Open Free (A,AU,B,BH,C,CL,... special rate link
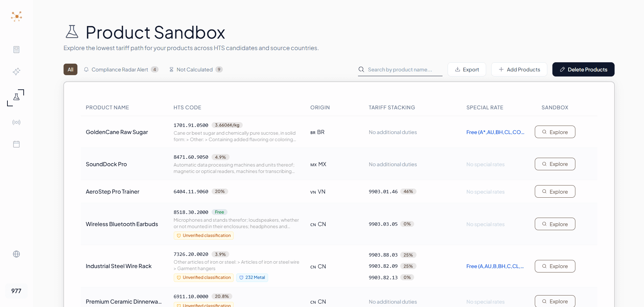Screen dimensions: 644x307 pyautogui.click(x=495, y=266)
